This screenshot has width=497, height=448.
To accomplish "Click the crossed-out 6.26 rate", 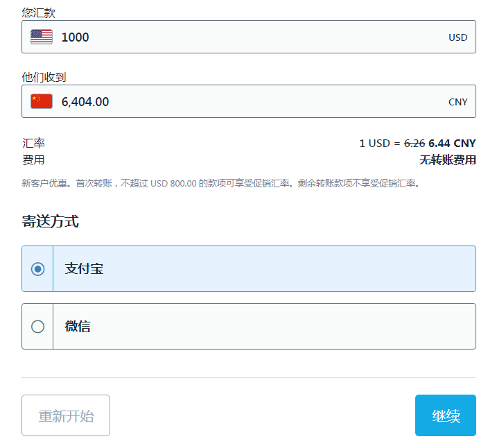I will [x=414, y=144].
